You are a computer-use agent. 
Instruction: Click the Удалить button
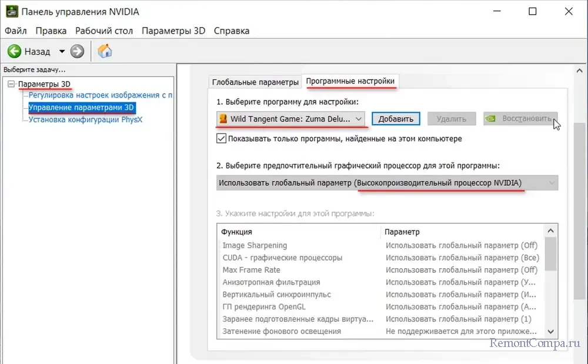click(452, 119)
